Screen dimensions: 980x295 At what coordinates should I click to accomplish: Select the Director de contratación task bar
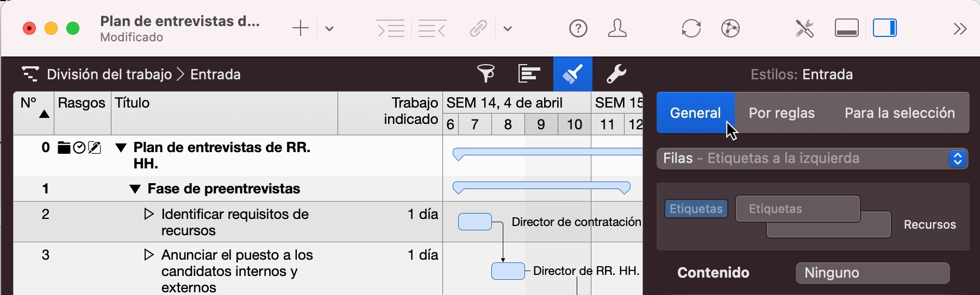475,222
